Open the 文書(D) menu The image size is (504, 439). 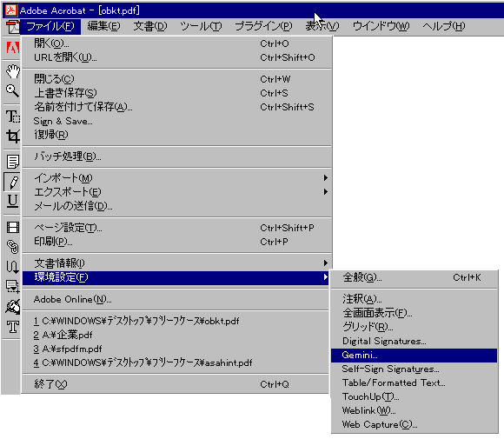[150, 26]
